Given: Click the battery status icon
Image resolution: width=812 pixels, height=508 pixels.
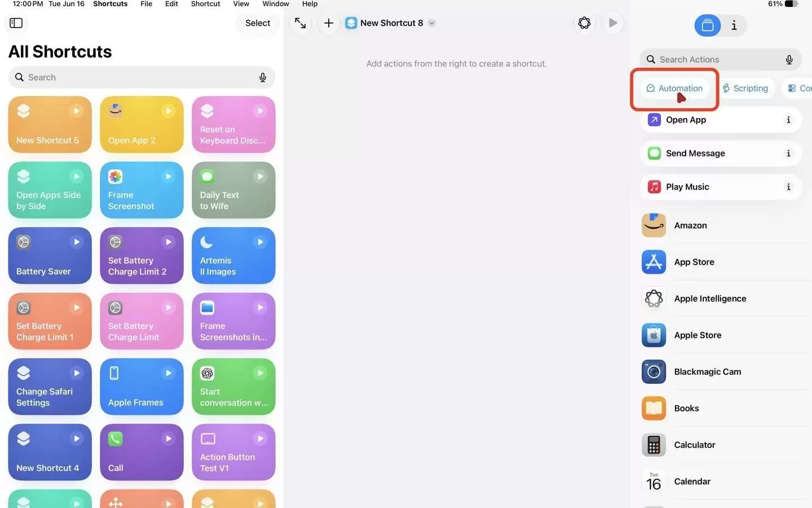Looking at the screenshot, I should 791,4.
